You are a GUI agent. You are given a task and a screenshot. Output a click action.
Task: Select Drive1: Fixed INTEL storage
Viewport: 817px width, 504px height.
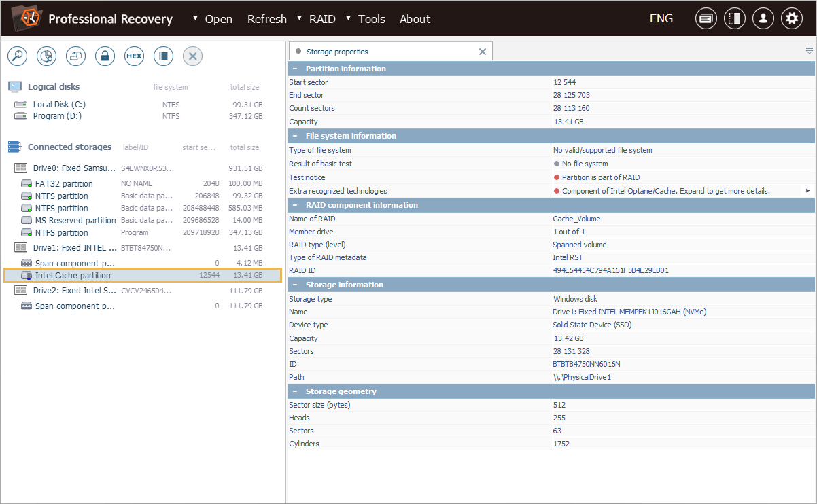pyautogui.click(x=142, y=248)
